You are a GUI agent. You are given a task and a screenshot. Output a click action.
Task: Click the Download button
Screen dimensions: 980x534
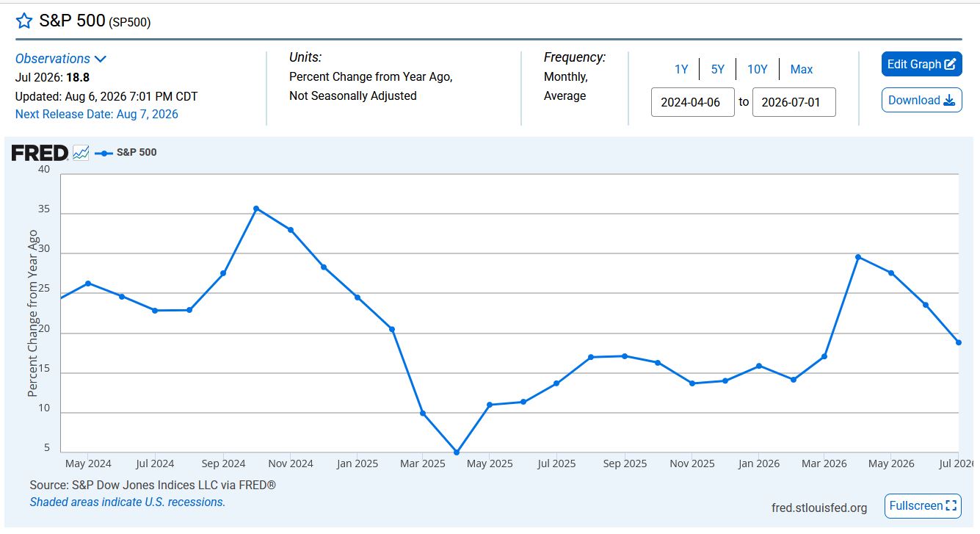(921, 100)
